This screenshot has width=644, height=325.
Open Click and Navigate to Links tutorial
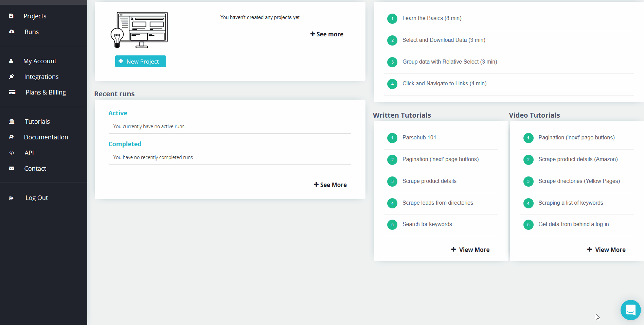pos(445,83)
